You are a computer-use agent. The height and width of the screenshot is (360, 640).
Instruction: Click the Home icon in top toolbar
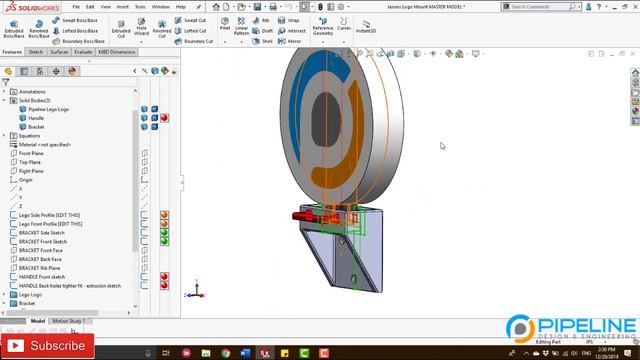tap(216, 7)
